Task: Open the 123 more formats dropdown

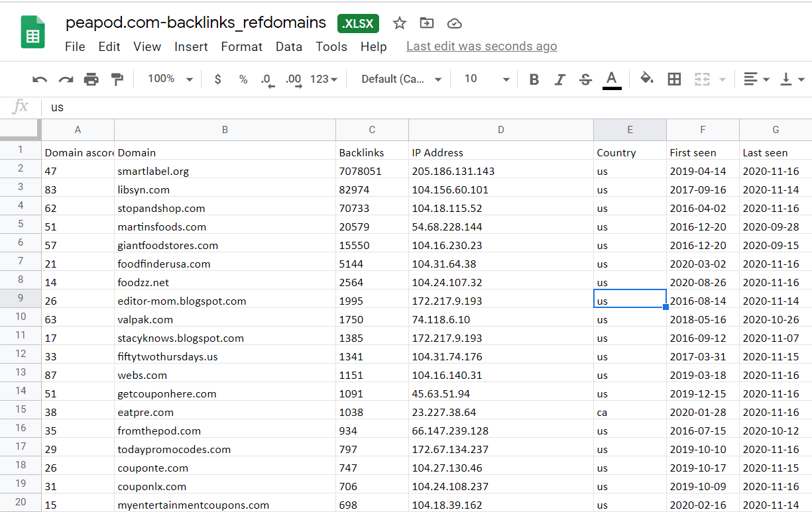Action: 323,79
